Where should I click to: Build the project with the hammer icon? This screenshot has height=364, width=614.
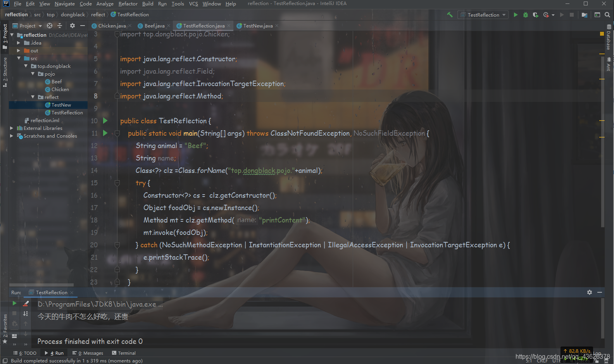[450, 15]
